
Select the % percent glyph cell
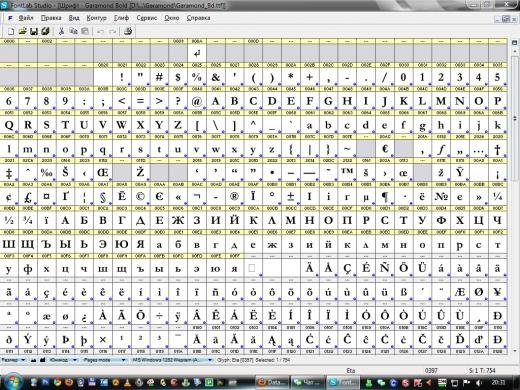point(197,77)
